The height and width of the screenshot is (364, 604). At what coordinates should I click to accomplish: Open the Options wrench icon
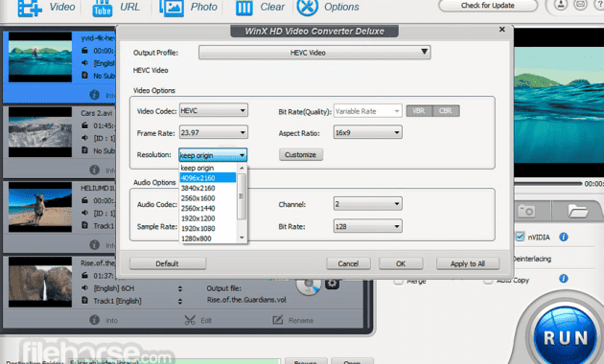(x=308, y=7)
